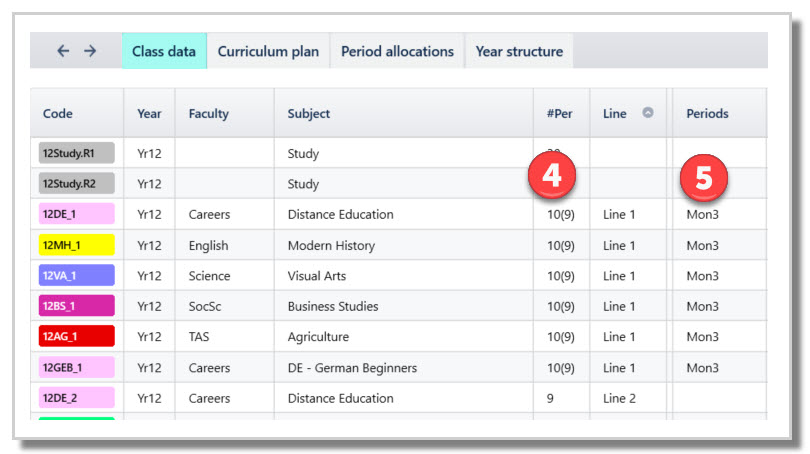Sort by the Code column header
The height and width of the screenshot is (454, 810).
[58, 114]
